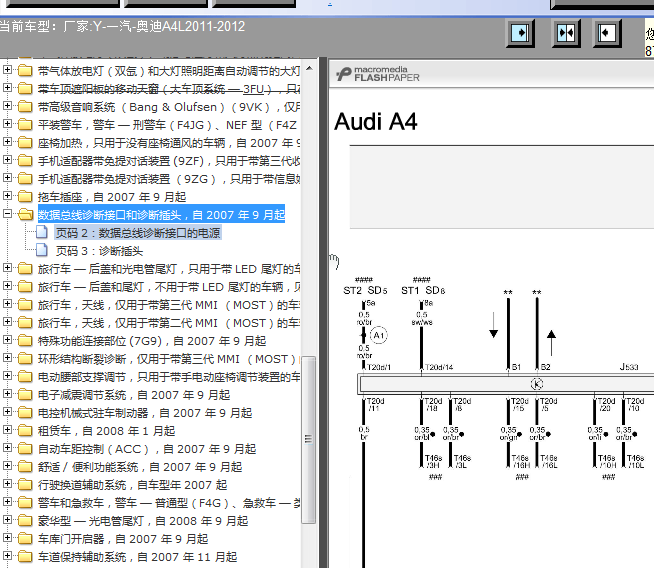This screenshot has width=654, height=568.
Task: Collapse 数据总线诊断接口和诊断插头 node
Action: [7, 214]
